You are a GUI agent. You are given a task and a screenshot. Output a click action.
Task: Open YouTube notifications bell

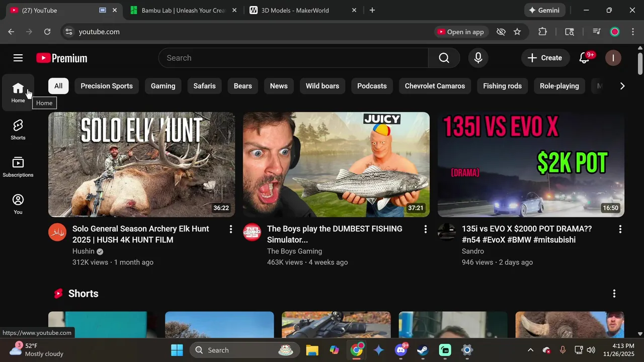pyautogui.click(x=585, y=58)
